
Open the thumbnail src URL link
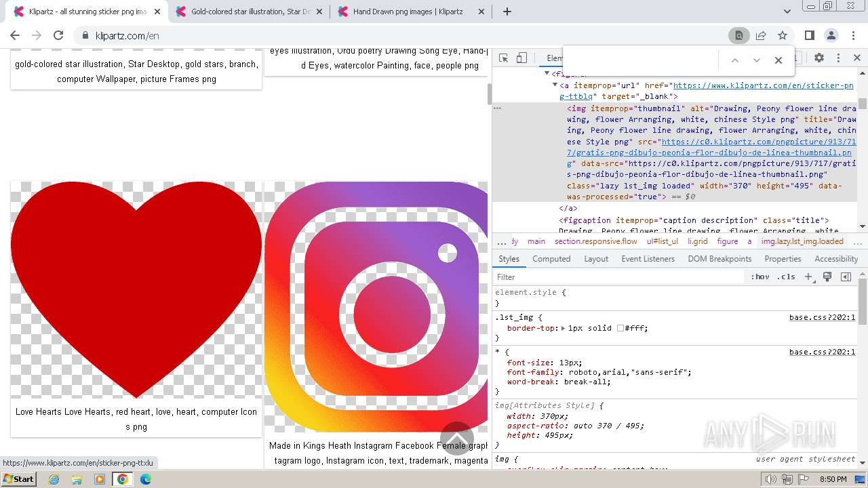coord(711,152)
